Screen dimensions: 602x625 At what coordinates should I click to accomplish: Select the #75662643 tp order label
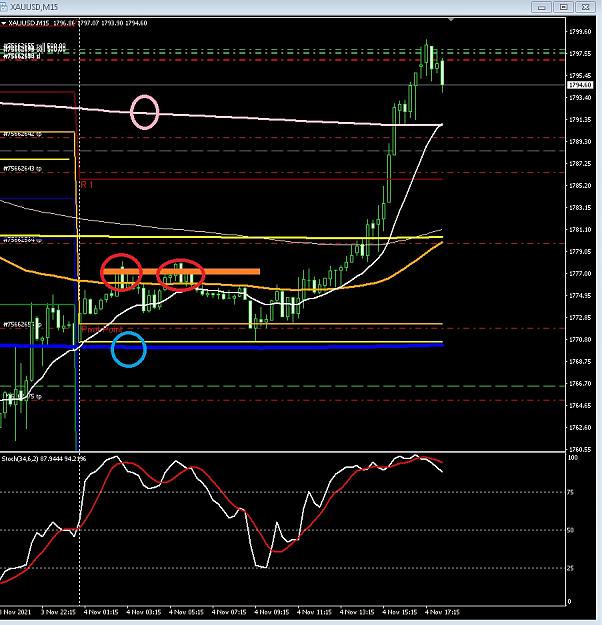[x=22, y=169]
